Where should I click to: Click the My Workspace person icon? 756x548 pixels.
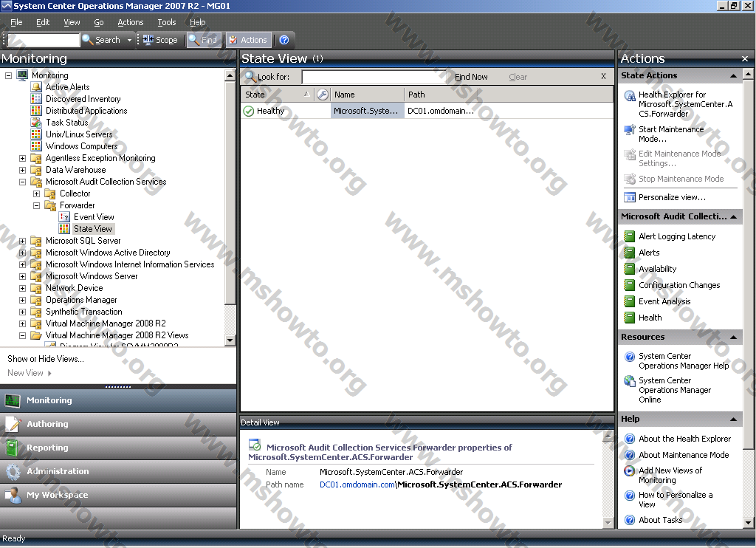13,495
